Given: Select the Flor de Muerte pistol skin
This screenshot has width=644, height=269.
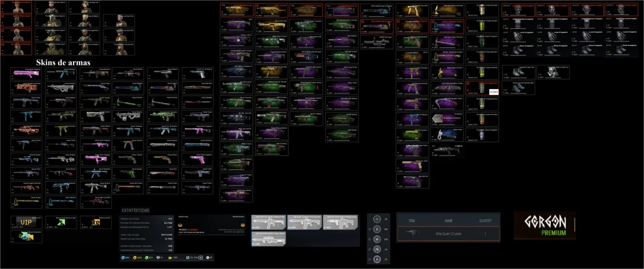Looking at the screenshot, I should click(198, 74).
